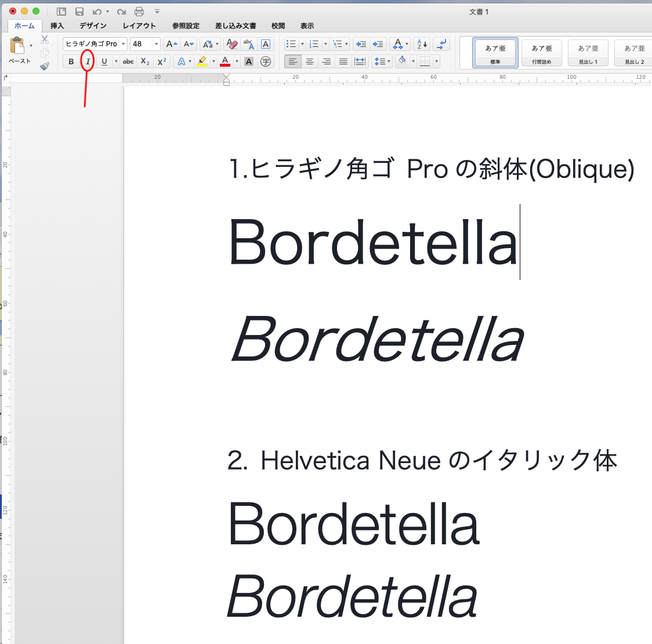The height and width of the screenshot is (644, 652).
Task: Toggle underline formatting
Action: [x=104, y=61]
